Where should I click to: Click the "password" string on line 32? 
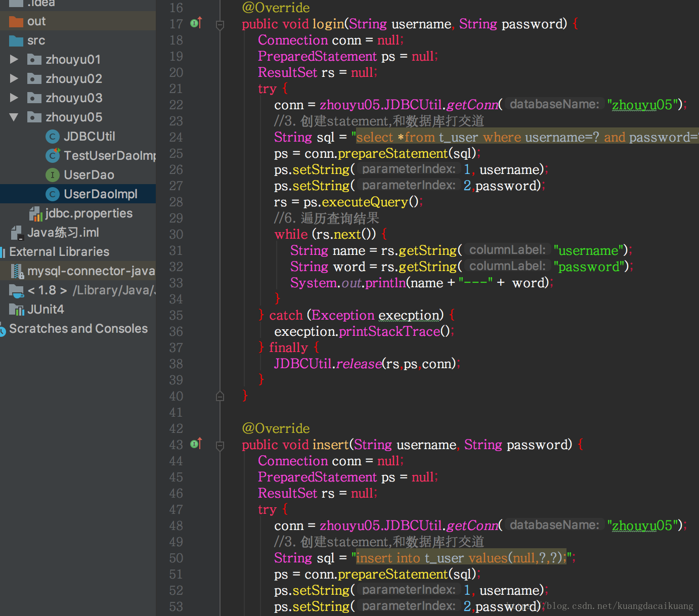point(589,267)
